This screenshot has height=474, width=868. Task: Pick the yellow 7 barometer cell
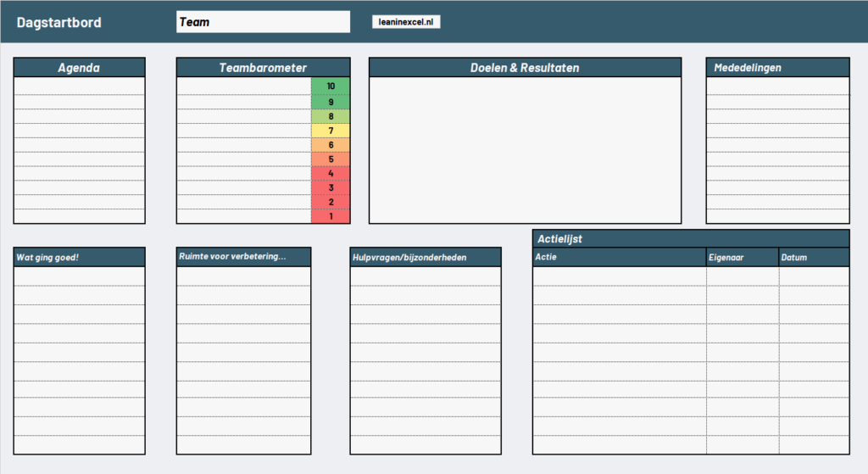pos(331,131)
